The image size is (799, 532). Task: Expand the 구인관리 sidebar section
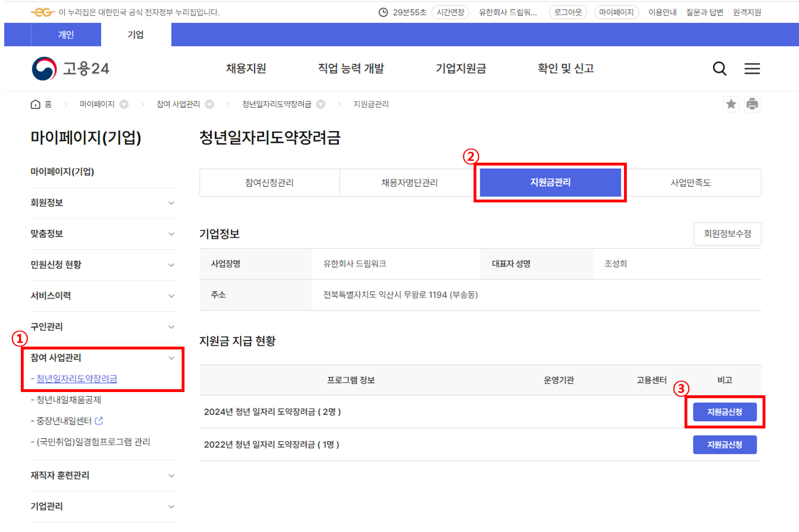[x=103, y=327]
